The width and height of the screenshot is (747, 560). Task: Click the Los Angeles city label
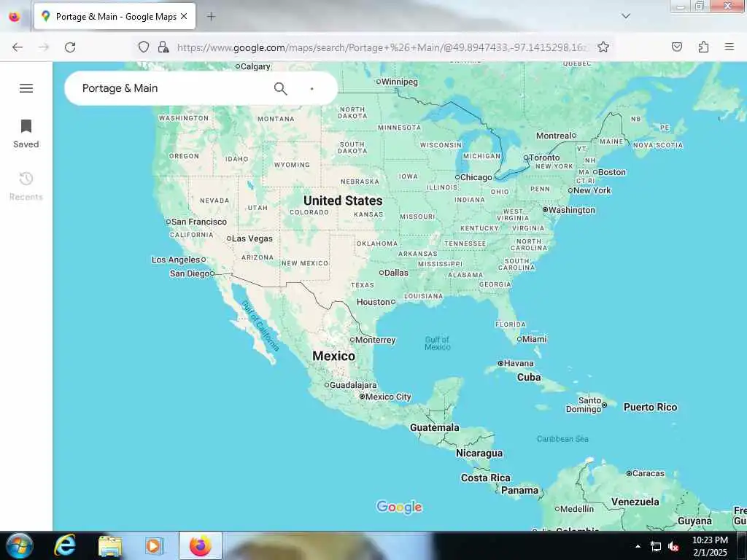coord(176,260)
